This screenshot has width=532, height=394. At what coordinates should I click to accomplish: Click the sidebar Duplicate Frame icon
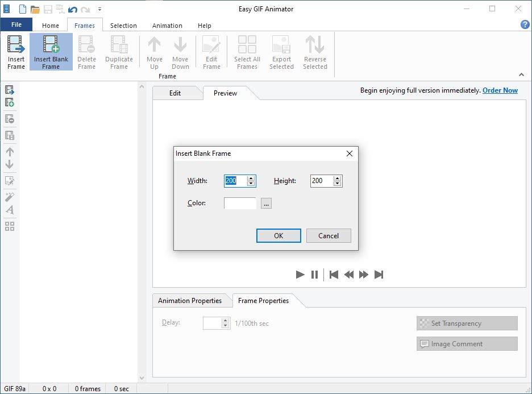10,135
